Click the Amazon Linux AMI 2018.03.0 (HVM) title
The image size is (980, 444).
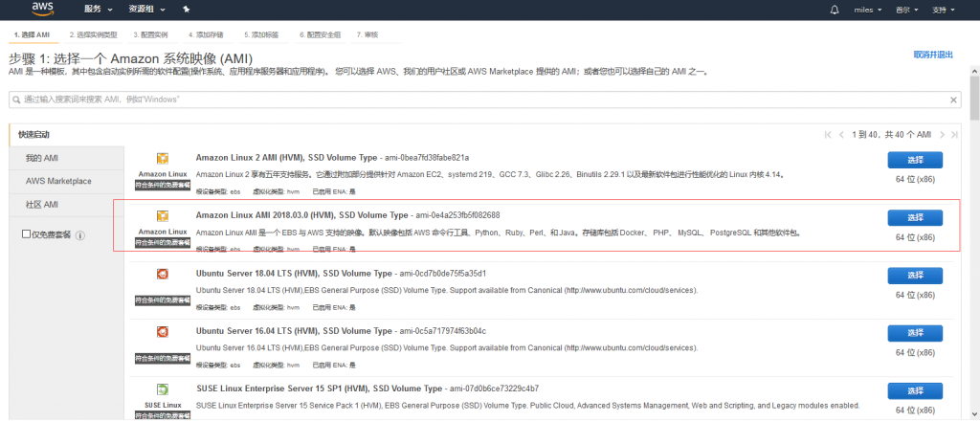pos(301,214)
